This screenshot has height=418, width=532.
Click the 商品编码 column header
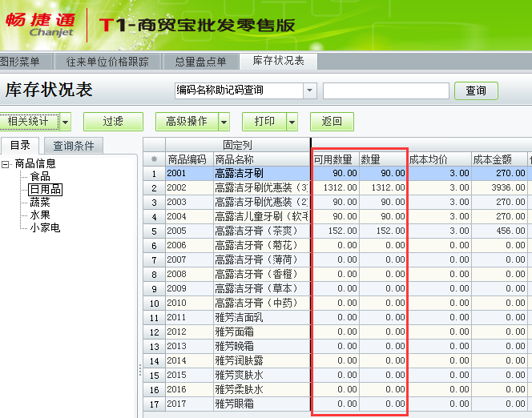189,159
